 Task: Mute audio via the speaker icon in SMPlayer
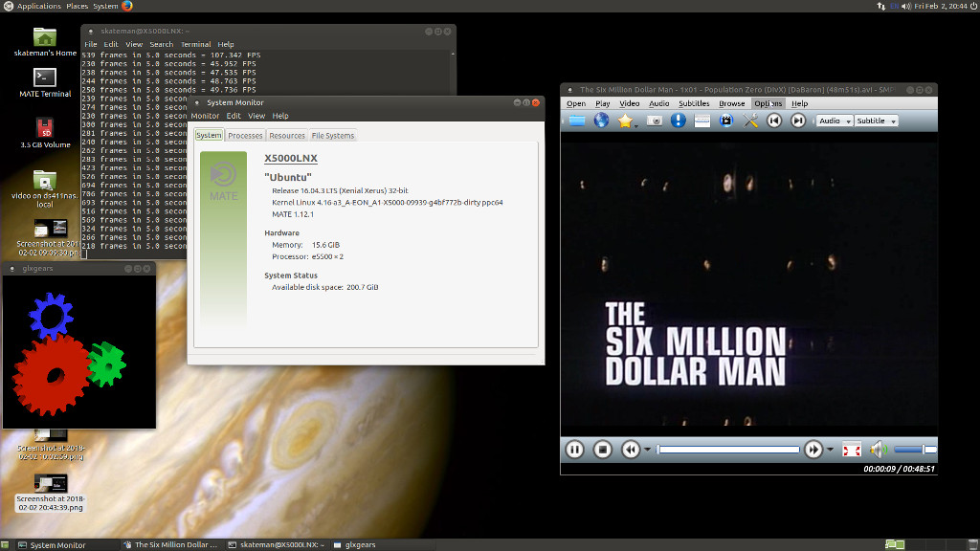click(x=879, y=450)
